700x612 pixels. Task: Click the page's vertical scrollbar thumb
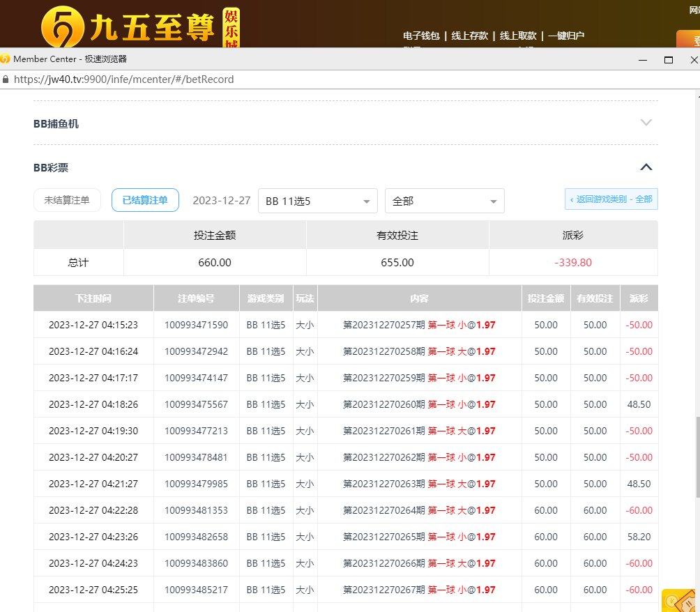696,457
